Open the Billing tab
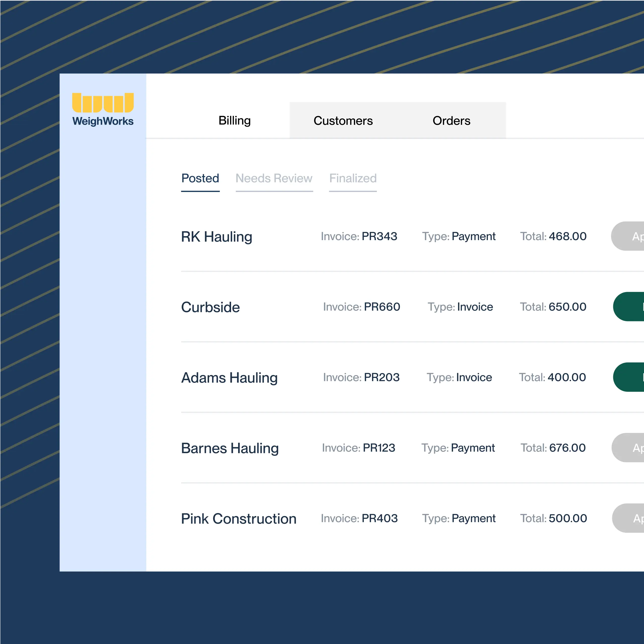Viewport: 644px width, 644px height. coord(234,120)
